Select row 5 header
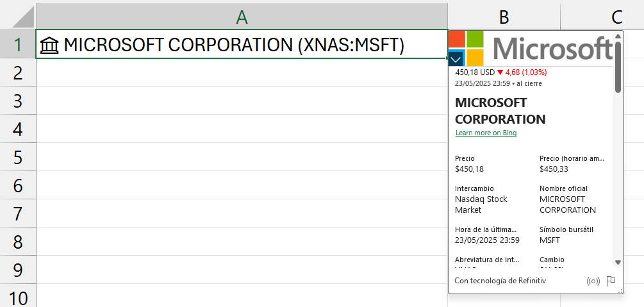644x307 pixels. 18,156
